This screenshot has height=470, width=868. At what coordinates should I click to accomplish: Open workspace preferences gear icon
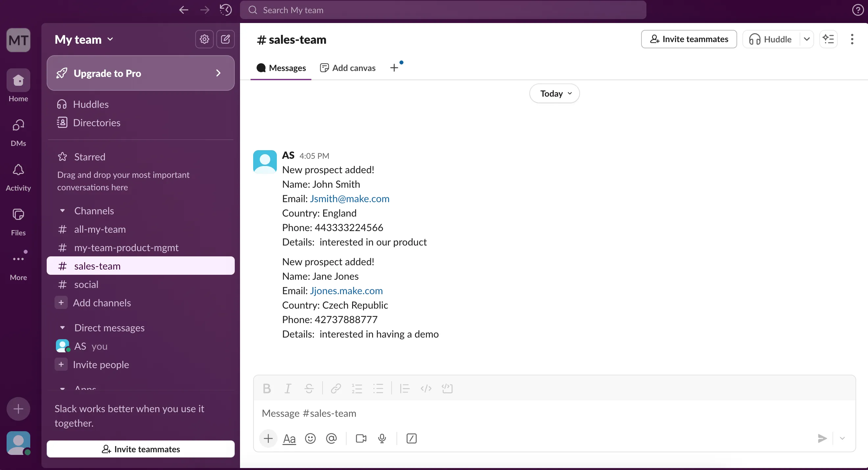click(204, 39)
